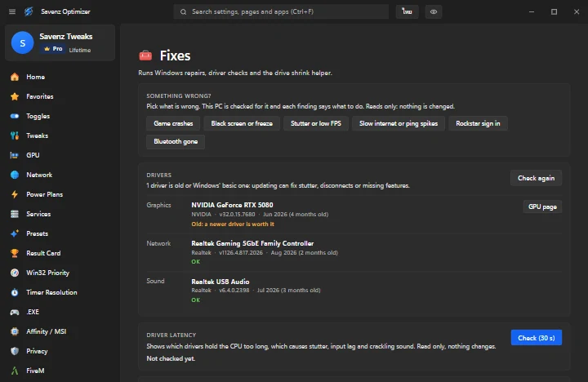This screenshot has height=382, width=588.
Task: Switch language with the Thai button
Action: [408, 11]
